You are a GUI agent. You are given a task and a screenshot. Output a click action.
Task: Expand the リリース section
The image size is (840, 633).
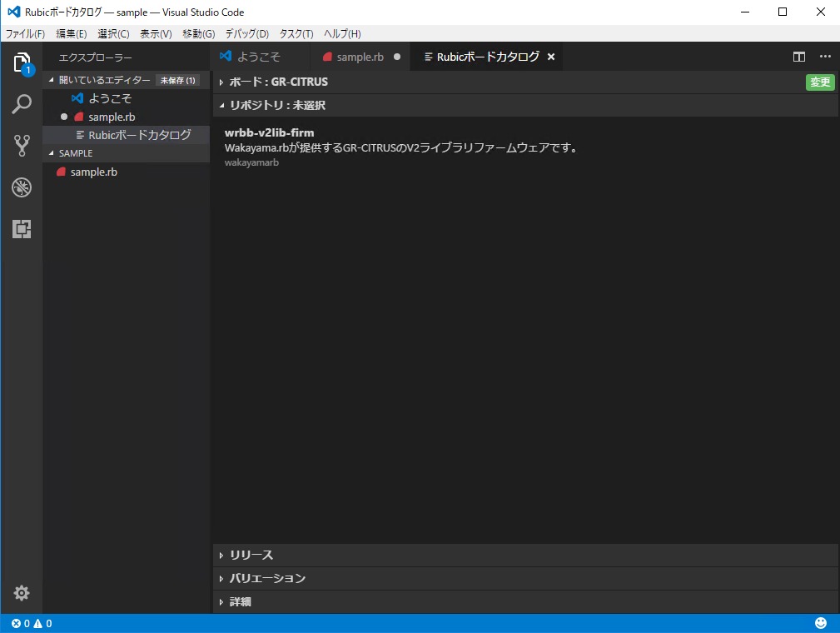(525, 556)
